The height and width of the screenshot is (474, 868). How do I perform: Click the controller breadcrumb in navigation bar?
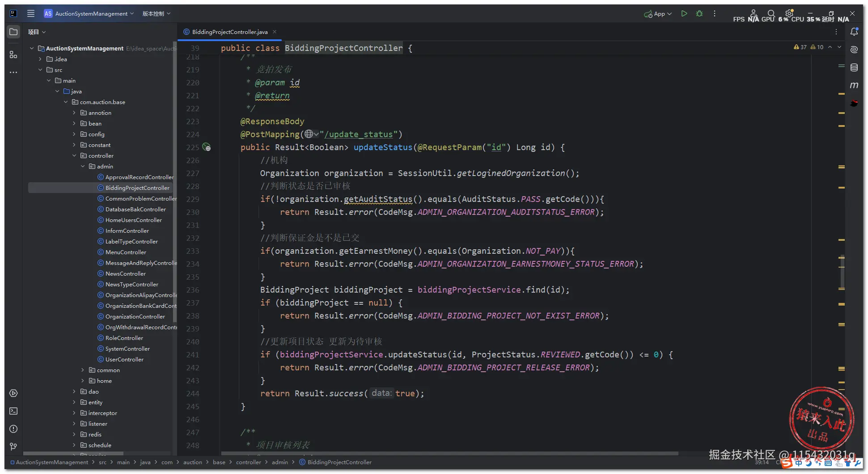[x=248, y=462]
